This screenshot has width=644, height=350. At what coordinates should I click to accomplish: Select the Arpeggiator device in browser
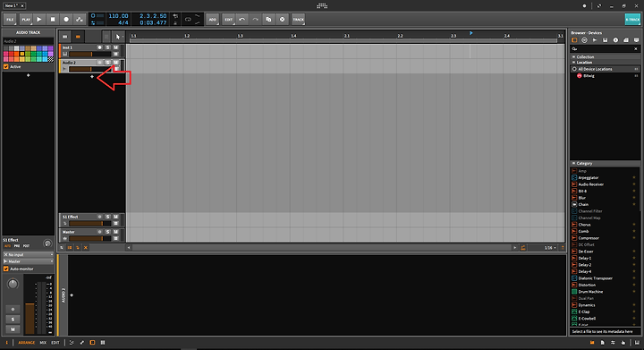pos(604,178)
